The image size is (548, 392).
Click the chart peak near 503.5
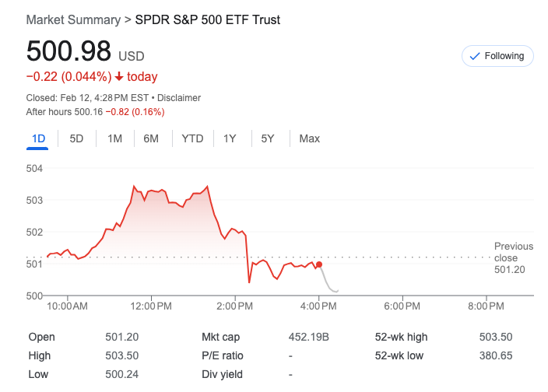[134, 187]
